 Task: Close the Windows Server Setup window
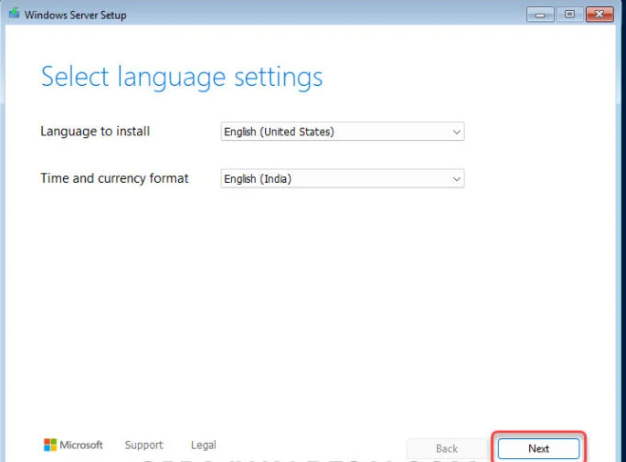pos(600,14)
